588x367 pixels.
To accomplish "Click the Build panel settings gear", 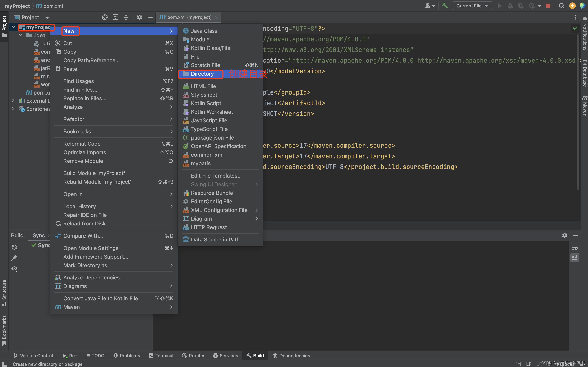I will 564,235.
